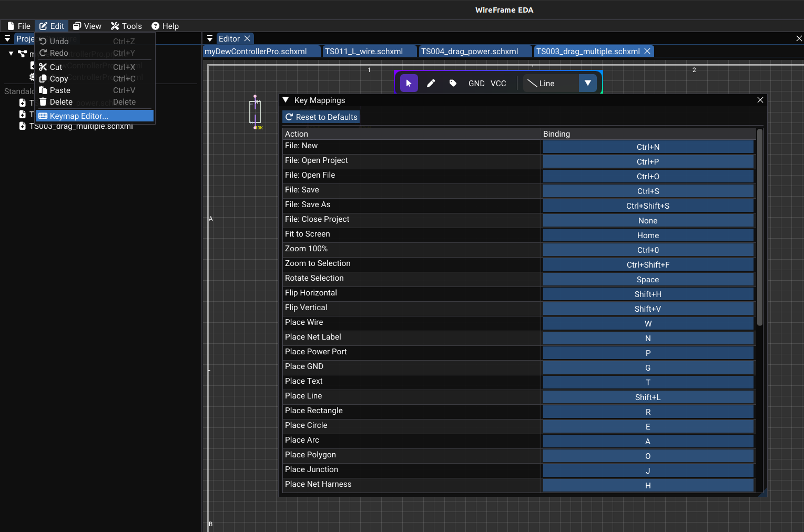This screenshot has width=804, height=532.
Task: Open the Project panel dropdown triangle
Action: pyautogui.click(x=7, y=38)
